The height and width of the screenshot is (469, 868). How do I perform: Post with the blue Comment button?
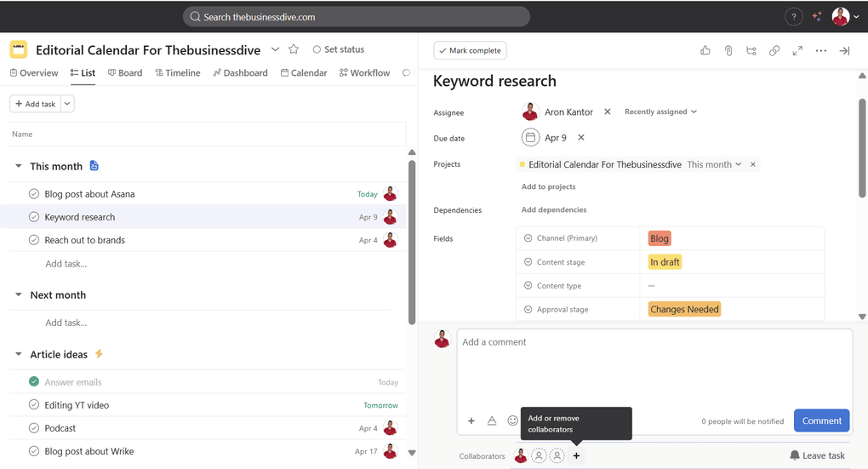coord(821,420)
